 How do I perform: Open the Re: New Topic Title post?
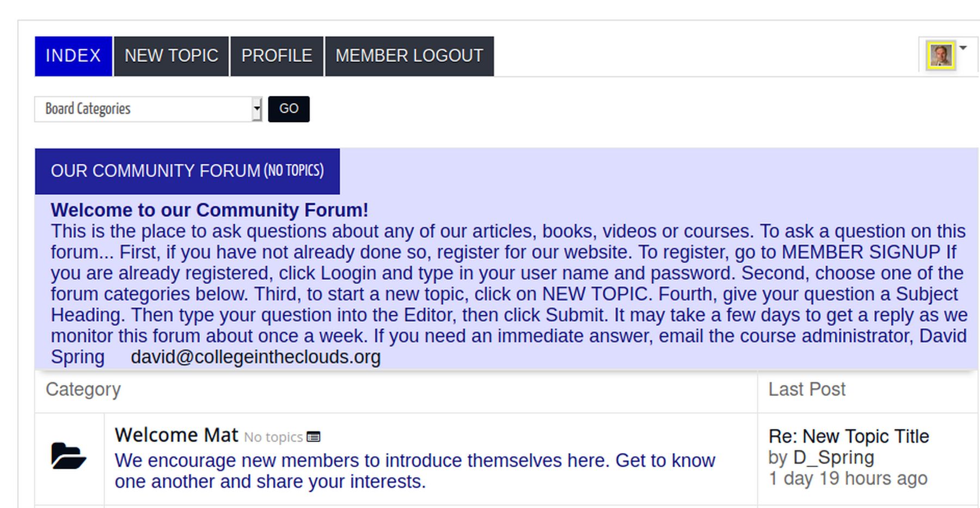click(848, 436)
